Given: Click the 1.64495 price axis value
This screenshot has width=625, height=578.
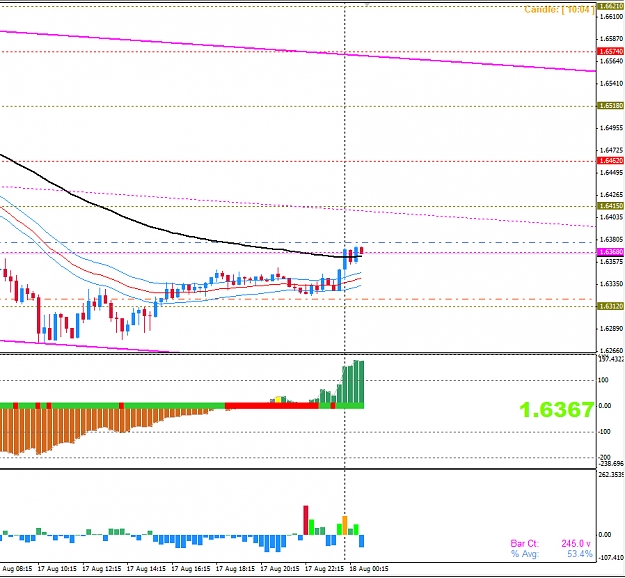Looking at the screenshot, I should 611,173.
